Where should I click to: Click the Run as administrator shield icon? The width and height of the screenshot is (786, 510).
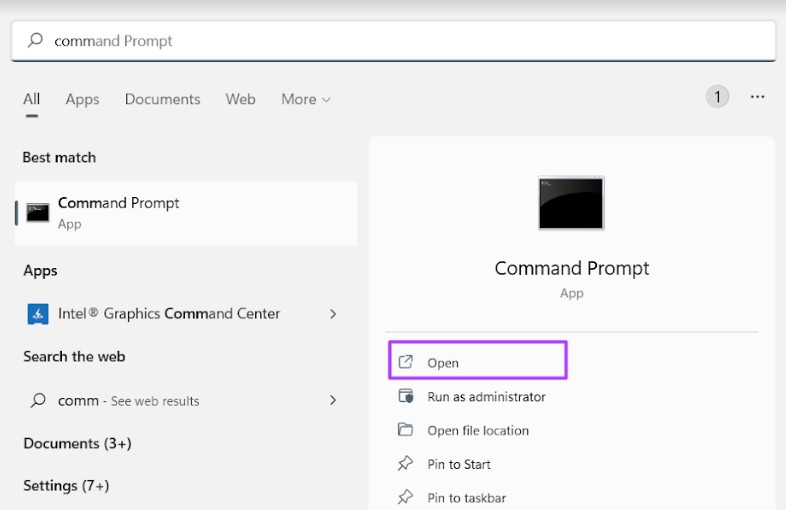pyautogui.click(x=406, y=396)
